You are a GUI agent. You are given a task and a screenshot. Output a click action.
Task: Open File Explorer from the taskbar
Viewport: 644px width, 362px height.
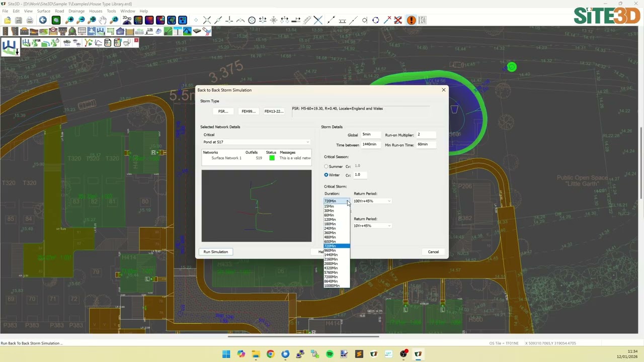coord(256,354)
